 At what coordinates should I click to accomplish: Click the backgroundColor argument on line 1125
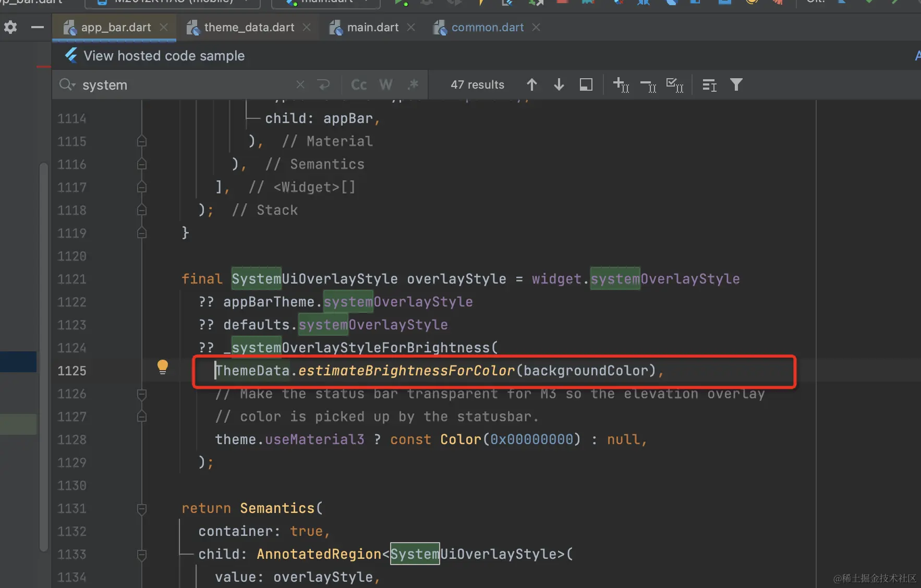coord(586,371)
